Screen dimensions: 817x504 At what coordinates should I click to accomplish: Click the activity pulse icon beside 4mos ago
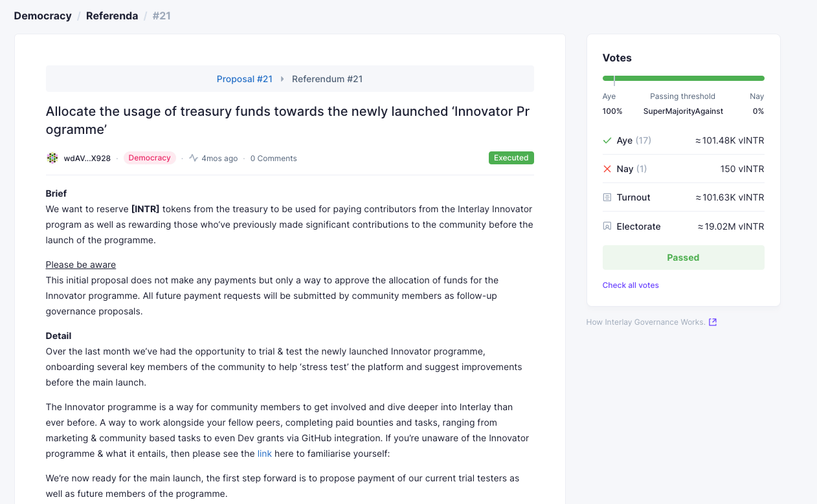coord(194,158)
